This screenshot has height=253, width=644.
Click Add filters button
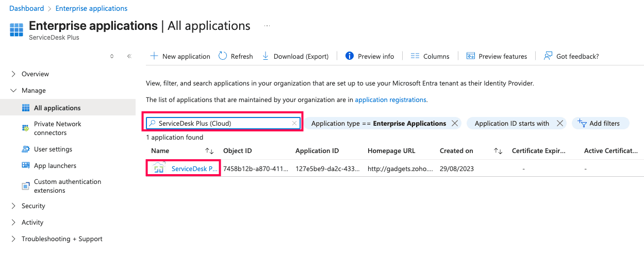600,123
